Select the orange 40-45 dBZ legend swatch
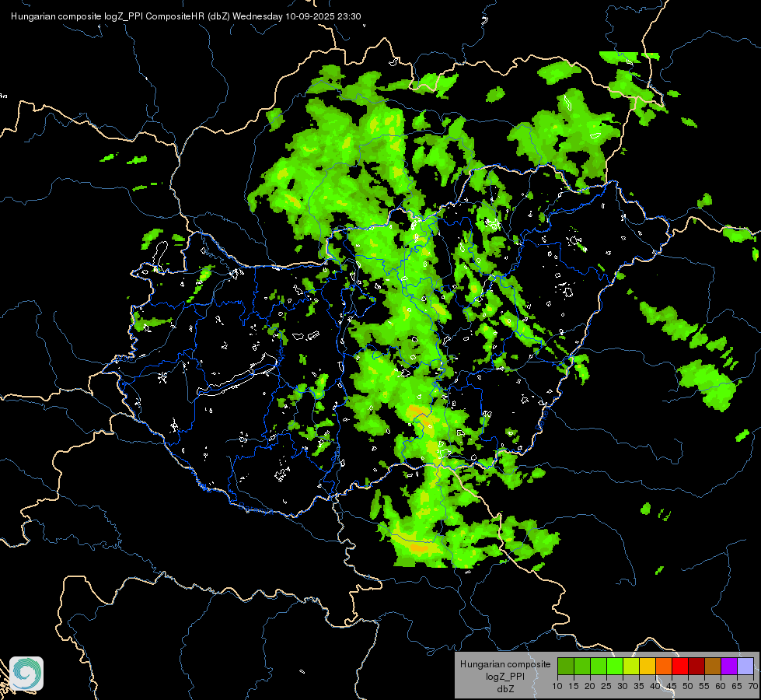 [x=664, y=666]
